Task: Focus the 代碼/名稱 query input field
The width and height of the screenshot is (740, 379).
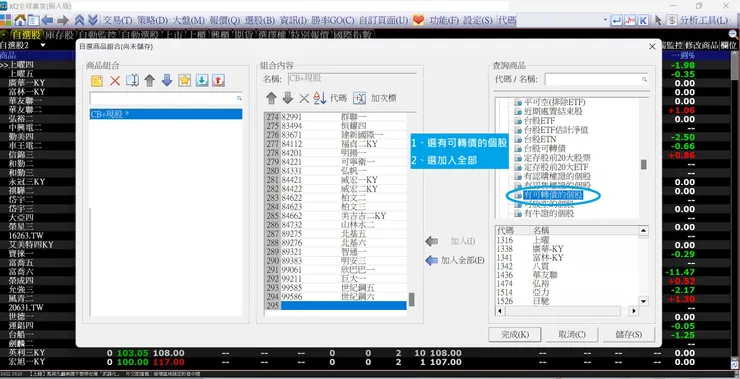Action: pos(596,79)
